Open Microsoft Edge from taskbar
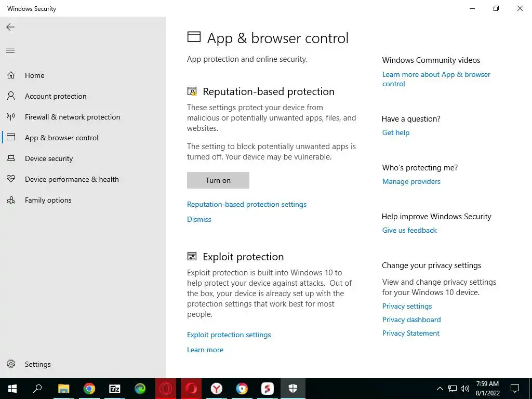The height and width of the screenshot is (399, 532). click(x=140, y=389)
